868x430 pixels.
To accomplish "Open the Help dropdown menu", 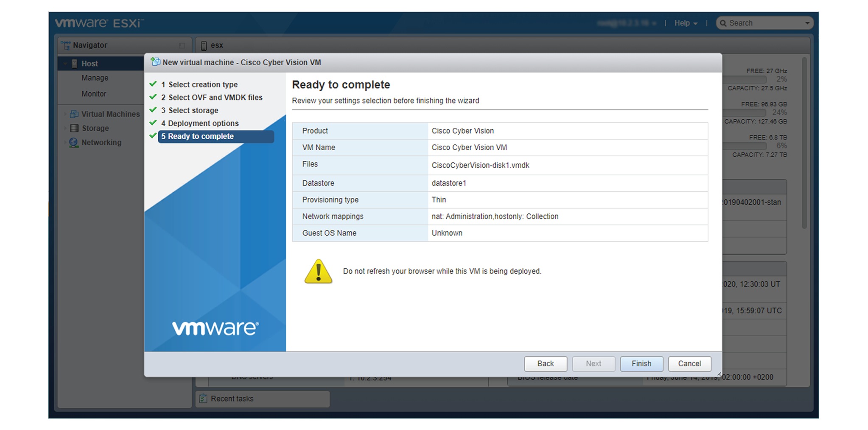I will tap(685, 23).
